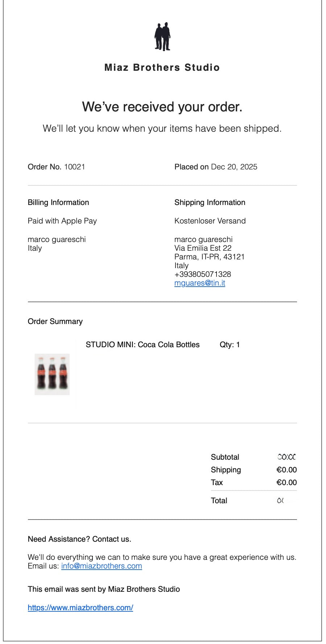This screenshot has width=326, height=644.
Task: Click the Kostenloser Versand shipping method
Action: tap(210, 221)
